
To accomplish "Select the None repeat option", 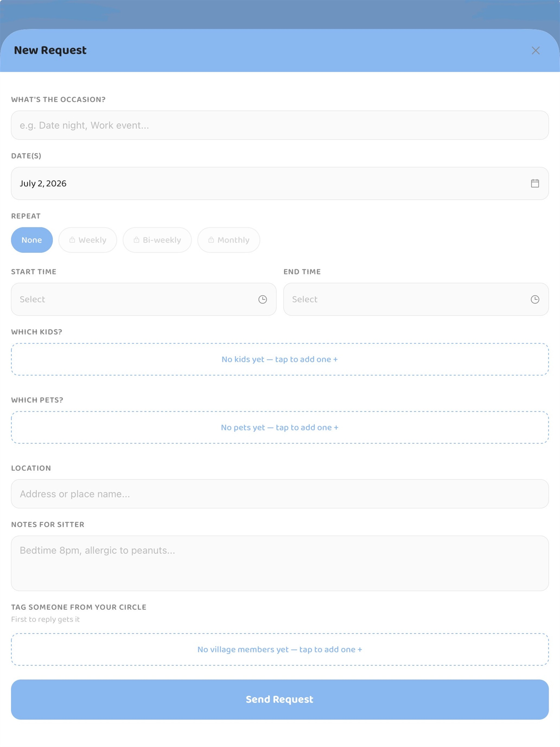I will [32, 240].
